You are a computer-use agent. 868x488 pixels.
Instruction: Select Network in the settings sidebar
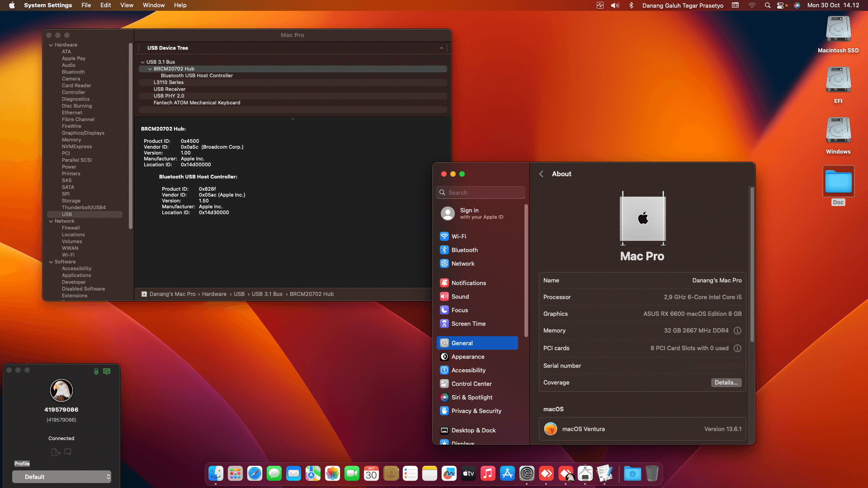pos(477,263)
